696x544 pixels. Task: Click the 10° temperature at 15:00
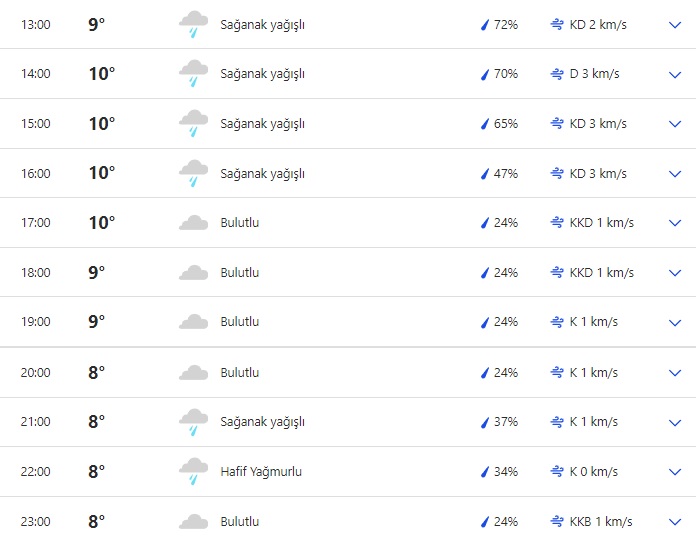click(x=101, y=124)
